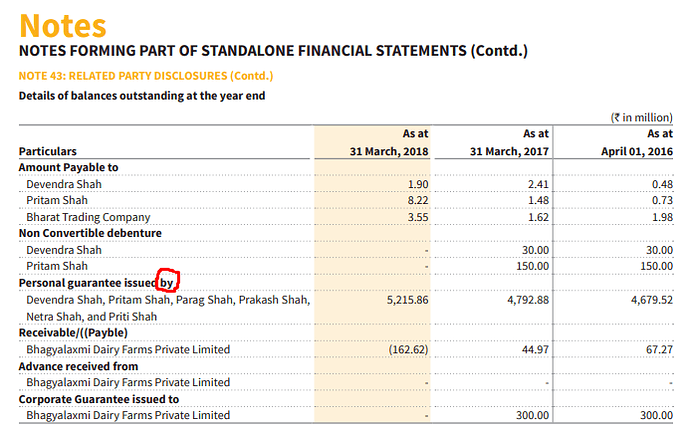
Task: Select the "Amount Payable to" section row
Action: click(x=69, y=168)
